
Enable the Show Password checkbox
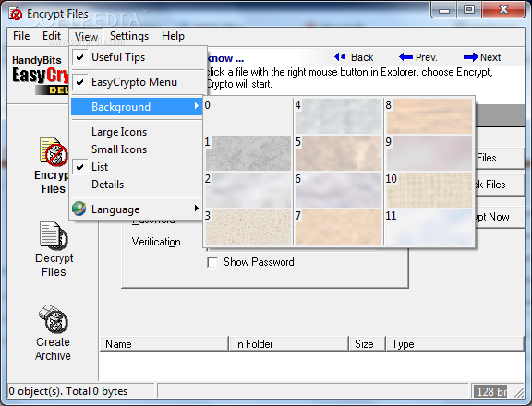(x=212, y=262)
